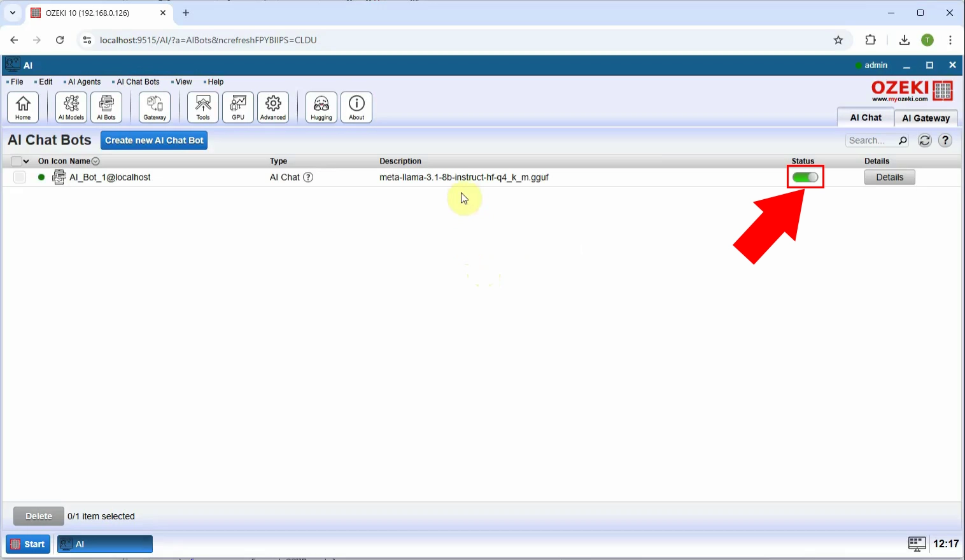Viewport: 965px width, 560px height.
Task: Click the OZEKI logo
Action: point(912,91)
